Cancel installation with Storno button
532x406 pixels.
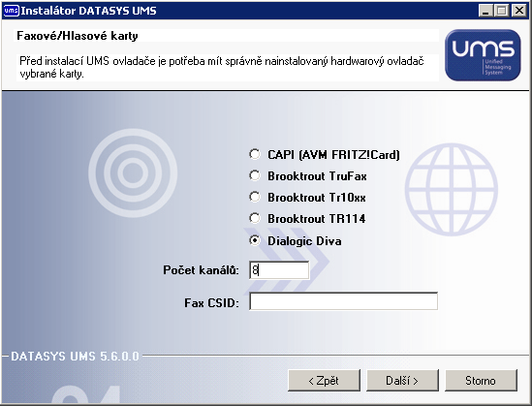pyautogui.click(x=481, y=381)
